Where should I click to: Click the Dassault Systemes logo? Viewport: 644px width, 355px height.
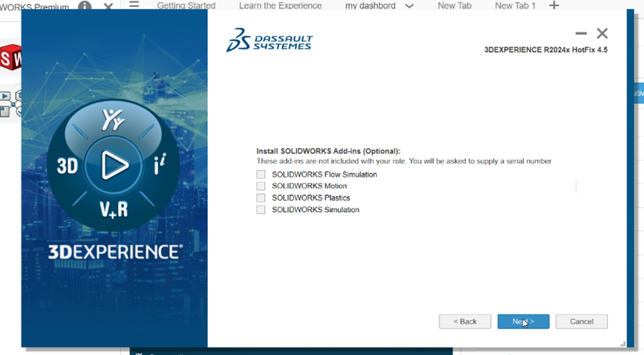click(269, 40)
